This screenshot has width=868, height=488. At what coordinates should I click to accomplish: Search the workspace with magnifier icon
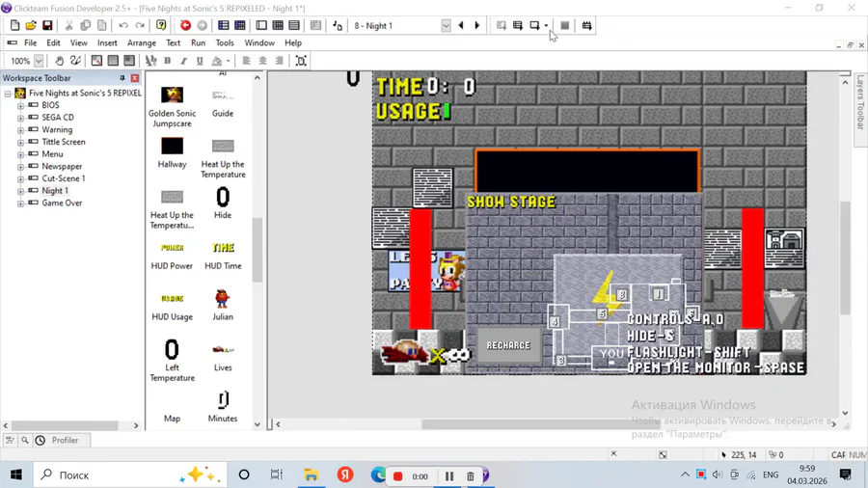click(x=25, y=441)
